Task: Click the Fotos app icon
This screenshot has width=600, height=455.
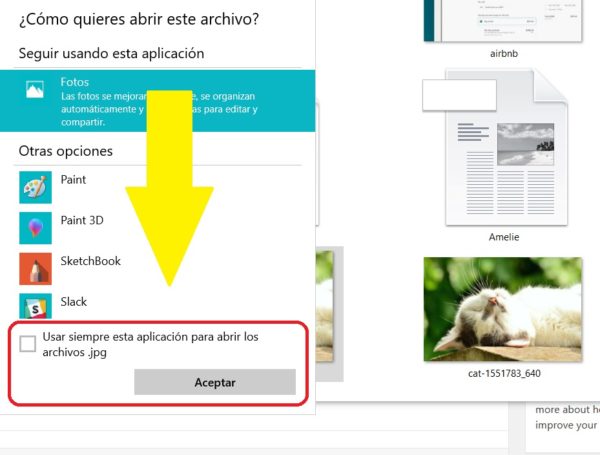Action: click(x=35, y=90)
